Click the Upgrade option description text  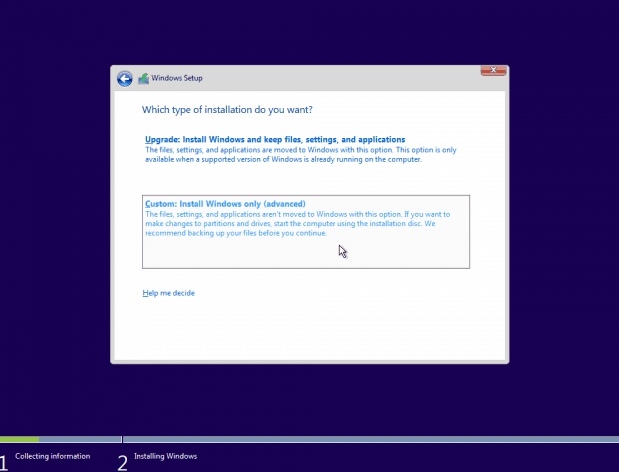pos(300,154)
